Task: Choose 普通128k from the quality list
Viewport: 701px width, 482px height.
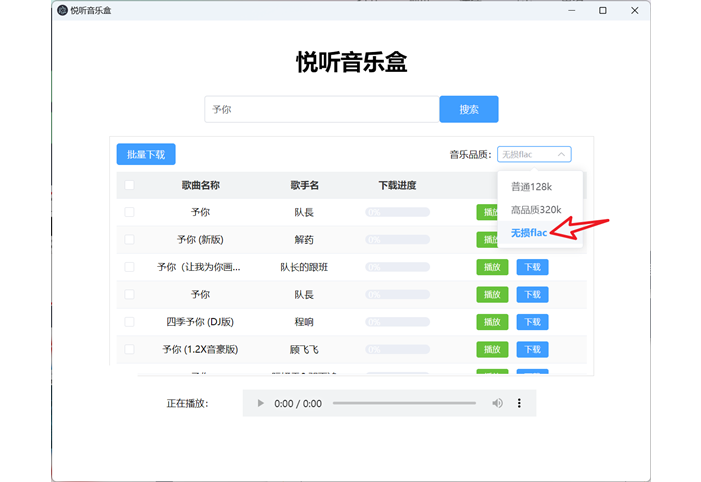Action: [x=531, y=186]
